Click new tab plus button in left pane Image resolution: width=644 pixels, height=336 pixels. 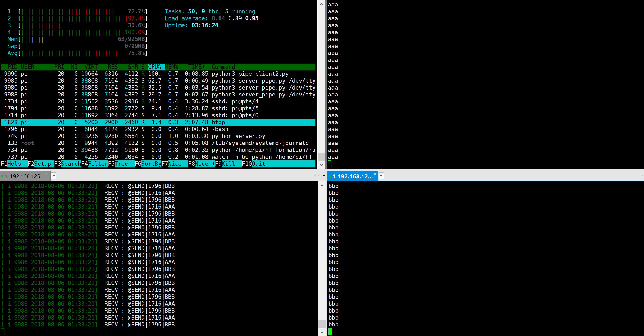click(x=54, y=176)
